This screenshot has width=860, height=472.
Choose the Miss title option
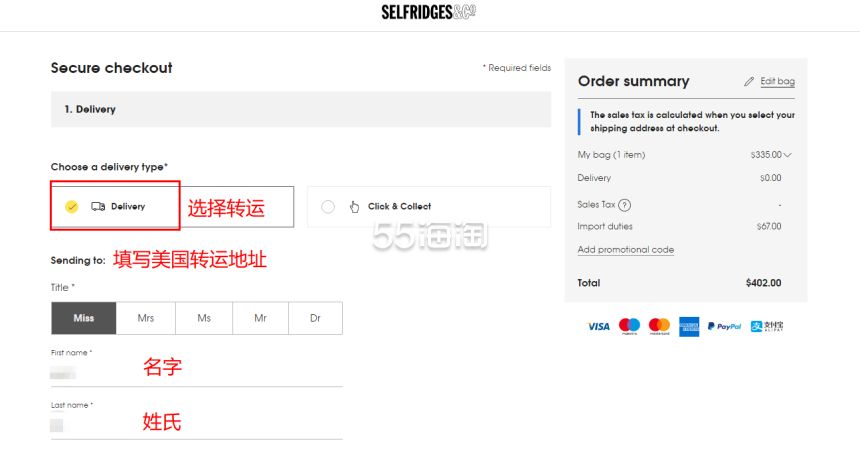pos(84,318)
